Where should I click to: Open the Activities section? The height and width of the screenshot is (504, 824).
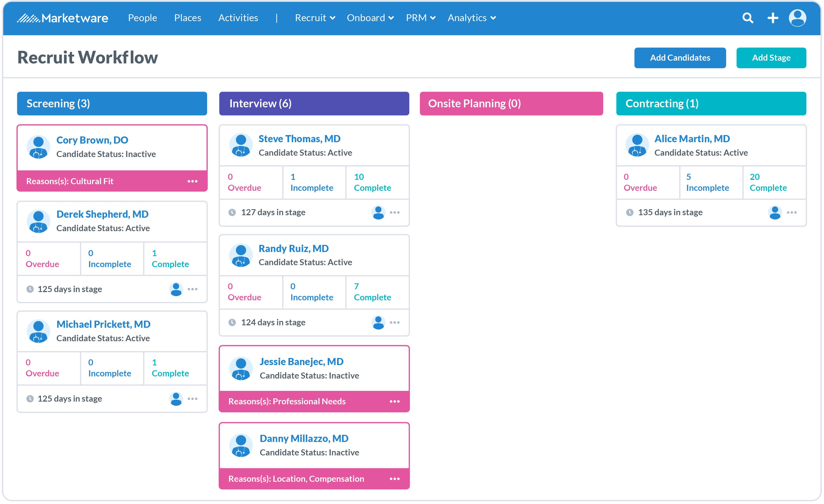tap(238, 18)
